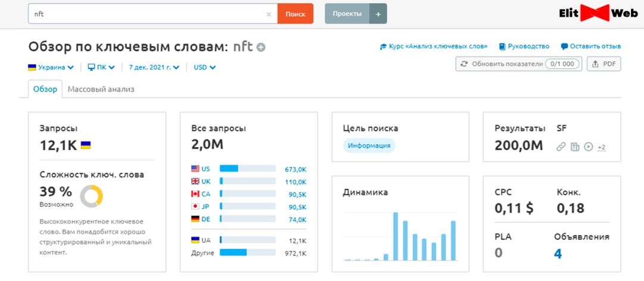The width and height of the screenshot is (644, 281).
Task: Expand the ПК device dropdown
Action: click(101, 67)
